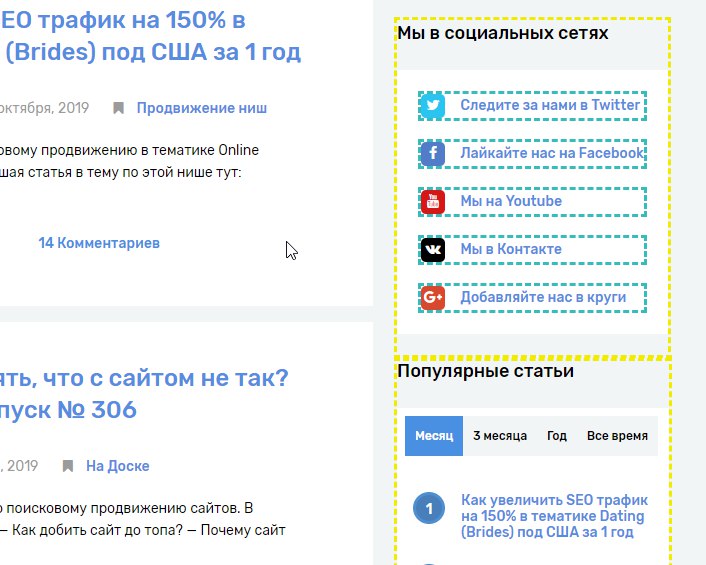
Task: Switch to the Все время tab
Action: click(617, 436)
